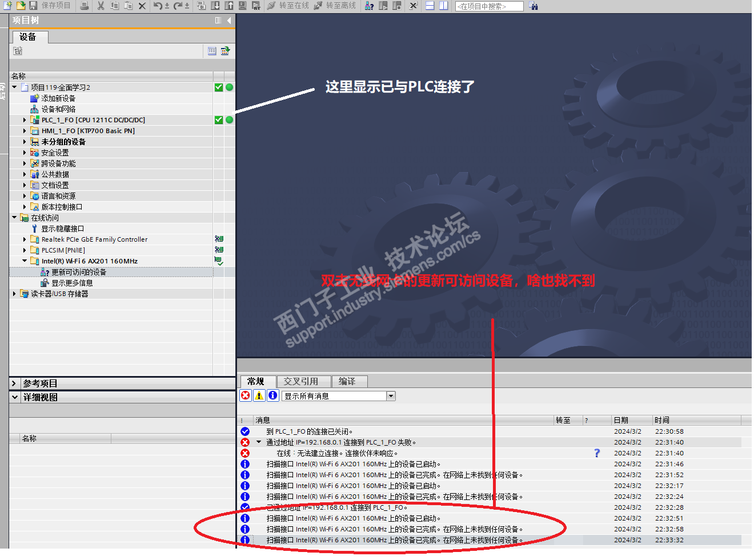The width and height of the screenshot is (754, 560).
Task: Collapse the 详细视图 panel
Action: (14, 397)
